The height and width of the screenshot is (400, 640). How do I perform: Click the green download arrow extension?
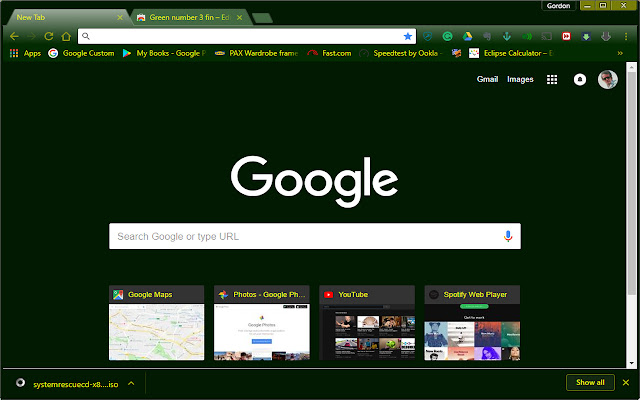pyautogui.click(x=586, y=36)
